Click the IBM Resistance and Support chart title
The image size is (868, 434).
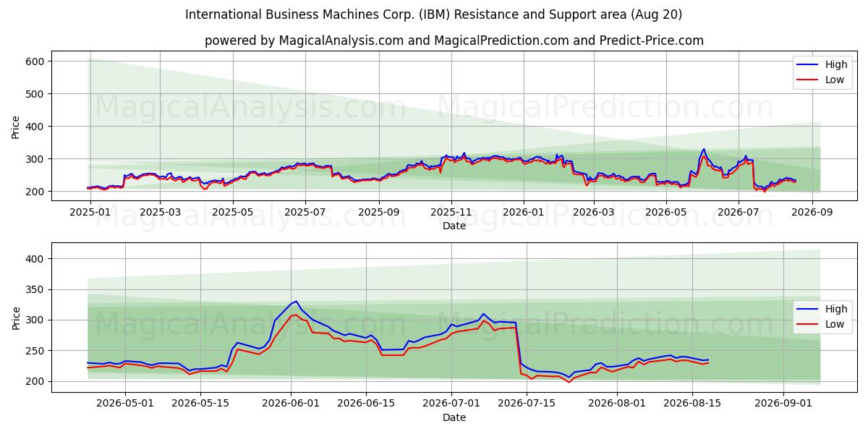pos(434,14)
